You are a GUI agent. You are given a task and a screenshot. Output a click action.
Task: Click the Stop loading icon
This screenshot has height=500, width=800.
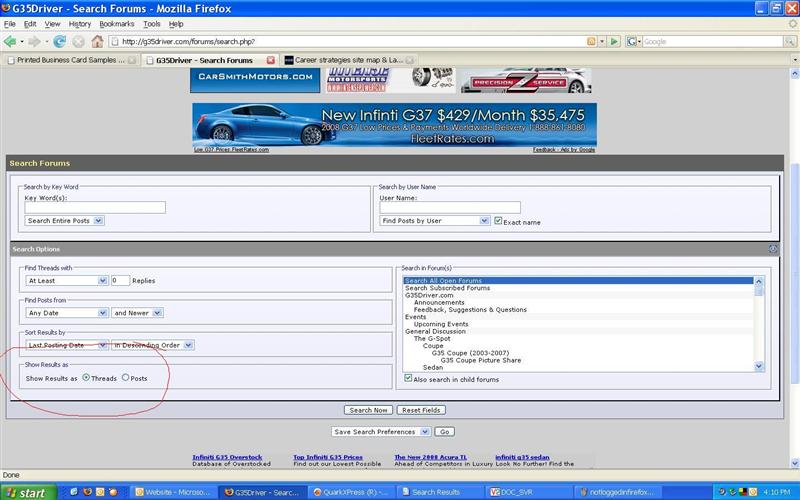coord(78,41)
